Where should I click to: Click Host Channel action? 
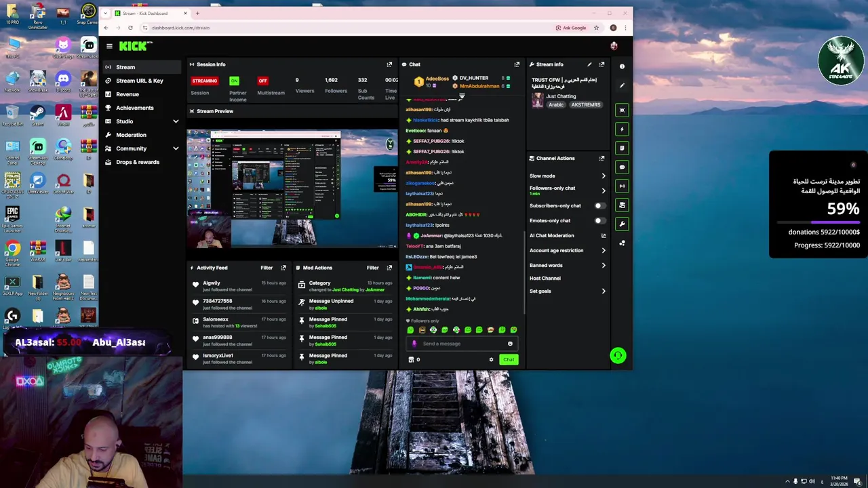[545, 278]
